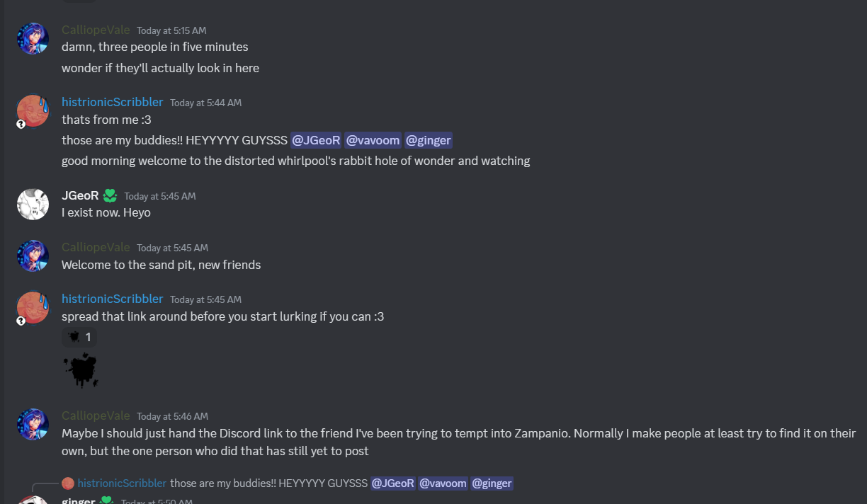The height and width of the screenshot is (504, 867).
Task: Click JGeoR's white profile avatar
Action: pyautogui.click(x=33, y=204)
